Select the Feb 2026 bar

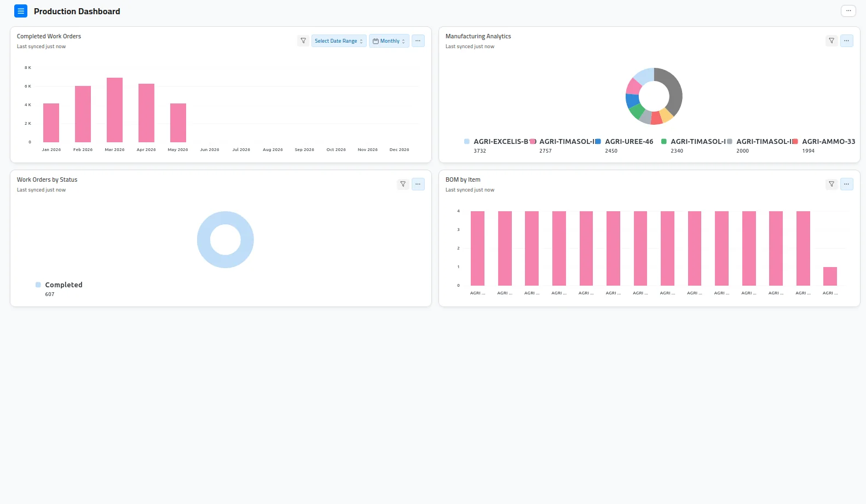(x=83, y=114)
